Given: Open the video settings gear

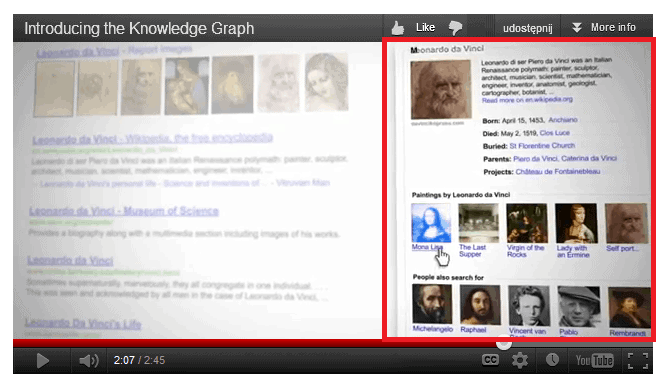Looking at the screenshot, I should [x=520, y=360].
